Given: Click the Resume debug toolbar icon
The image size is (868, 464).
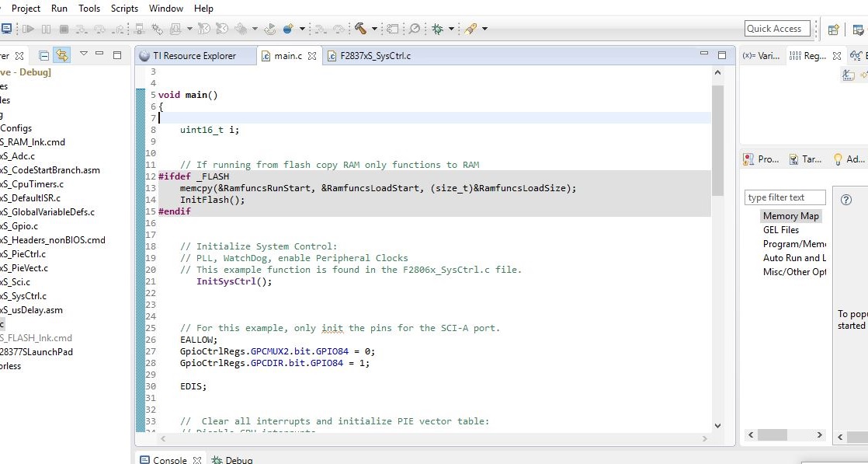Looking at the screenshot, I should pyautogui.click(x=28, y=29).
